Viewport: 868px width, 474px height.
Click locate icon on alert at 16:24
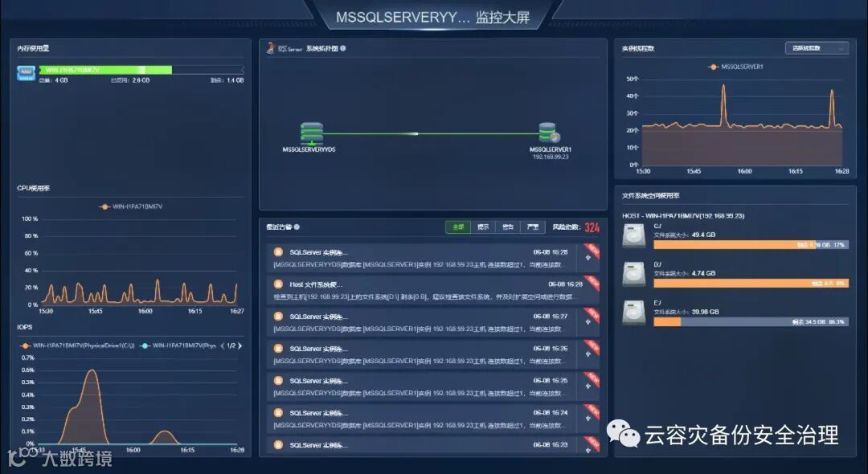pos(588,418)
